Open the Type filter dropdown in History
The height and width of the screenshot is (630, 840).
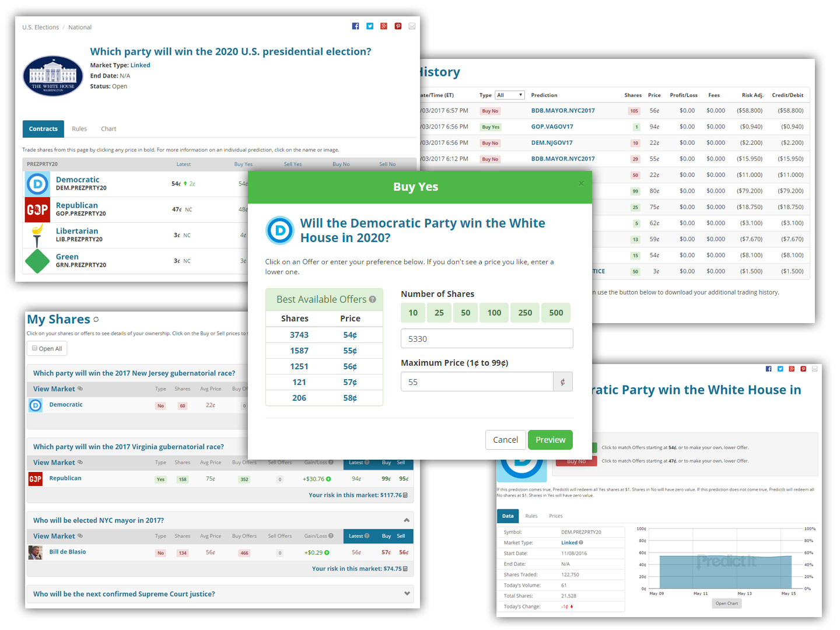tap(509, 95)
